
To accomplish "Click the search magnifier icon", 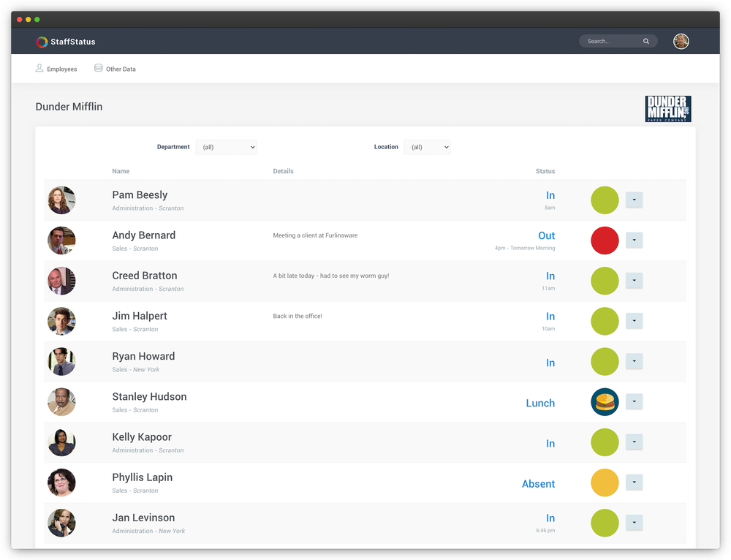I will [645, 41].
